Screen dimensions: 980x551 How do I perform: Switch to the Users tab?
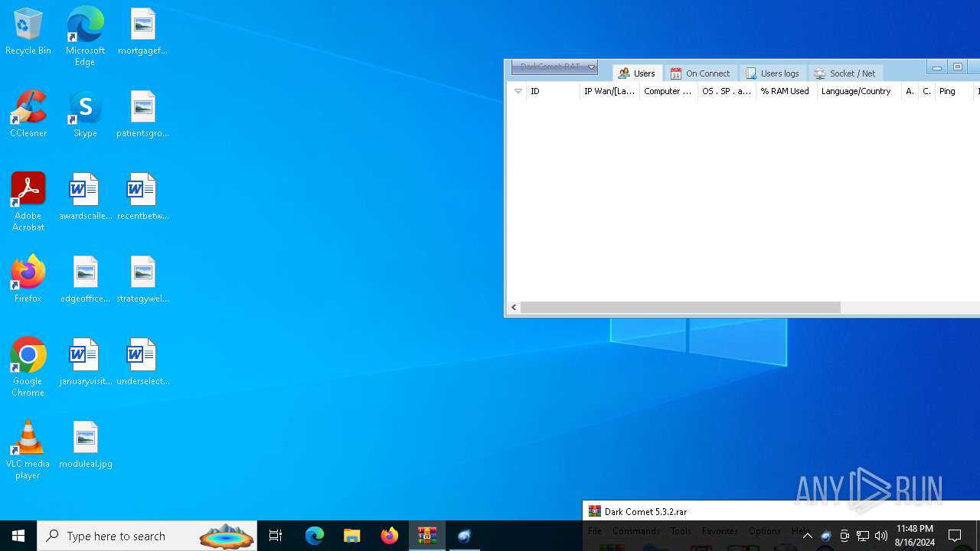pyautogui.click(x=637, y=73)
